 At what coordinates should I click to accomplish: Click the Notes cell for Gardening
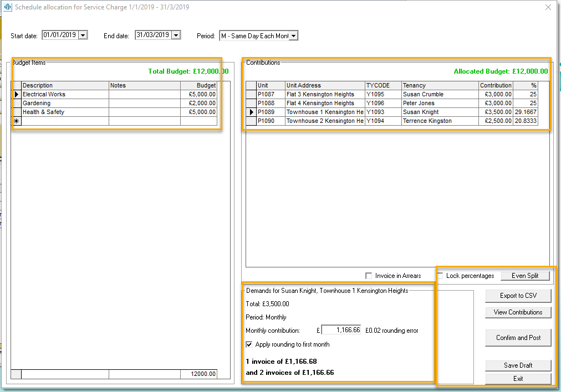(x=145, y=104)
